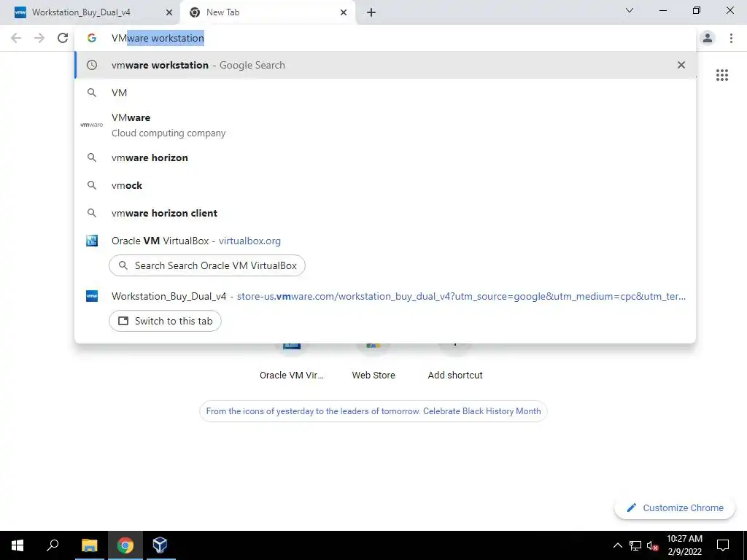Open a new browser tab
This screenshot has height=560, width=747.
click(x=371, y=12)
